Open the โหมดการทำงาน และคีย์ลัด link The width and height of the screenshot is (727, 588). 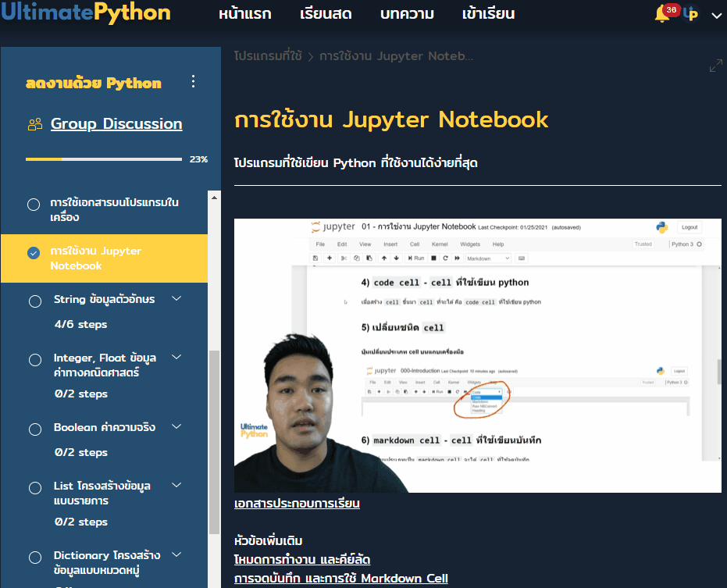click(x=302, y=560)
